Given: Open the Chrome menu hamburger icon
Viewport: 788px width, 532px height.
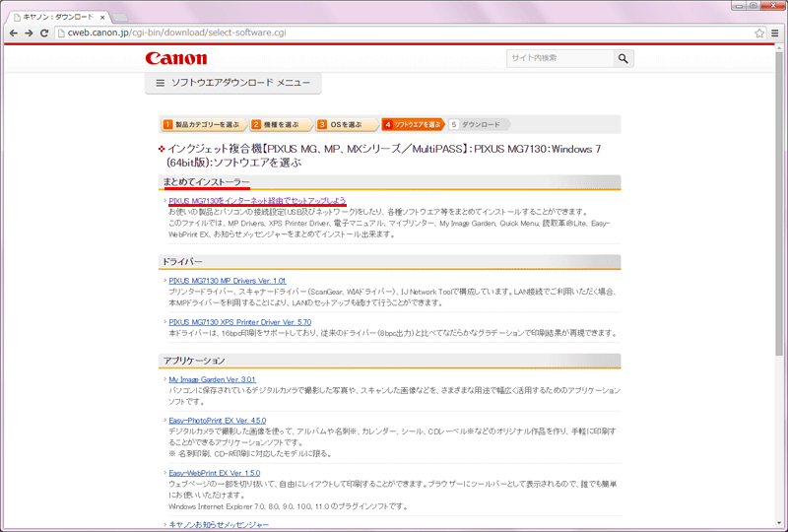Looking at the screenshot, I should click(x=775, y=33).
